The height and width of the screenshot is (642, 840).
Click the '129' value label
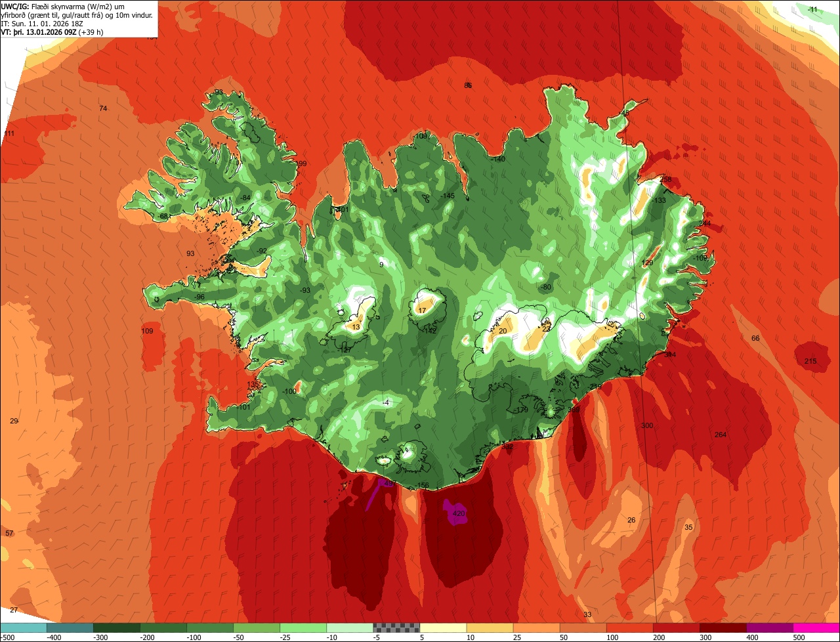pyautogui.click(x=647, y=263)
